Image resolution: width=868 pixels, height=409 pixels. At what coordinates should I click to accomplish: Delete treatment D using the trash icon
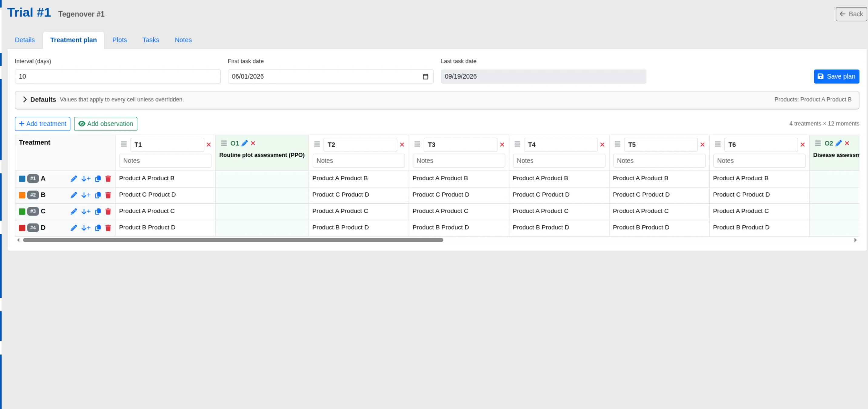point(108,228)
